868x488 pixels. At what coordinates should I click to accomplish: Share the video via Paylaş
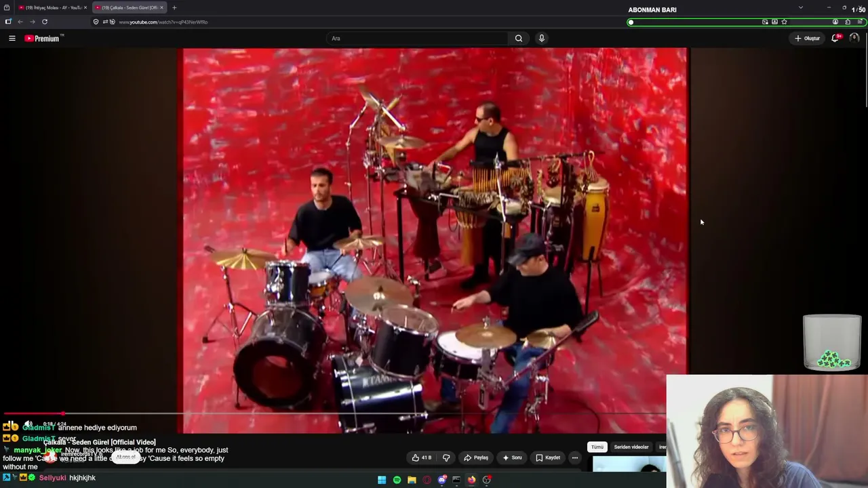coord(476,457)
